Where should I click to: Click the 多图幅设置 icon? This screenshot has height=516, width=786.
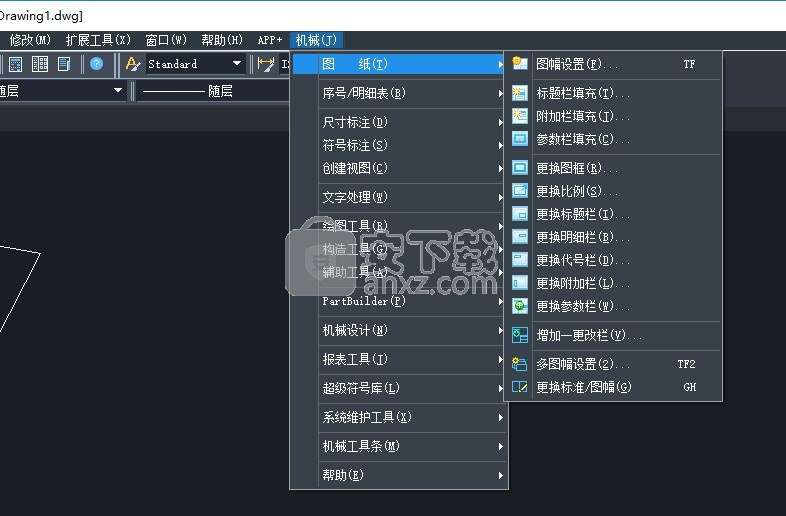pos(520,364)
